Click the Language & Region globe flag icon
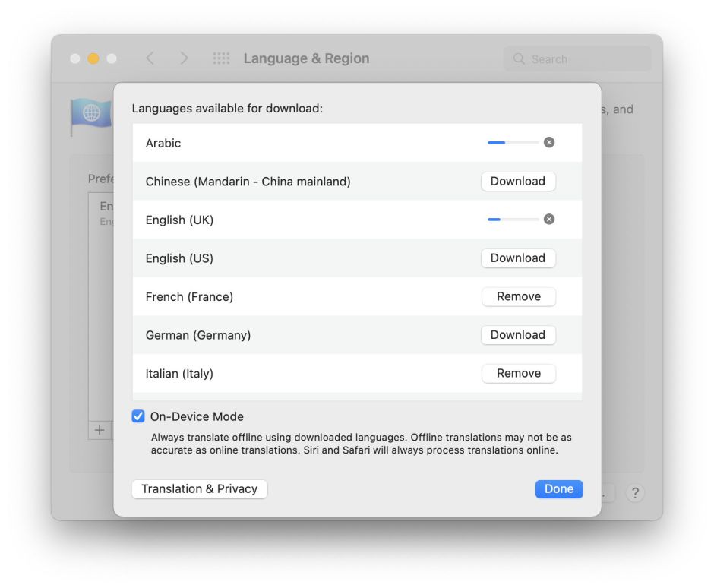The image size is (714, 588). 91,115
